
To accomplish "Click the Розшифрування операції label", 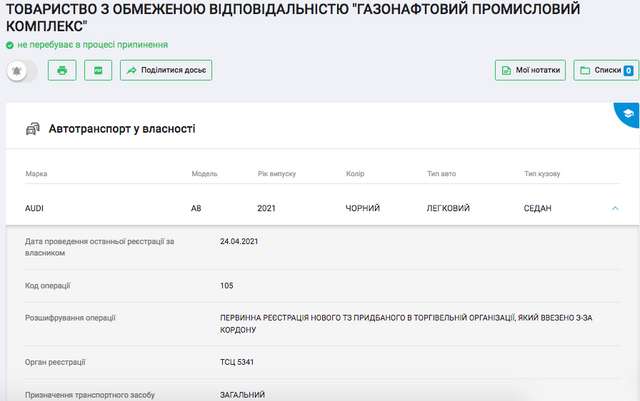I will [70, 318].
